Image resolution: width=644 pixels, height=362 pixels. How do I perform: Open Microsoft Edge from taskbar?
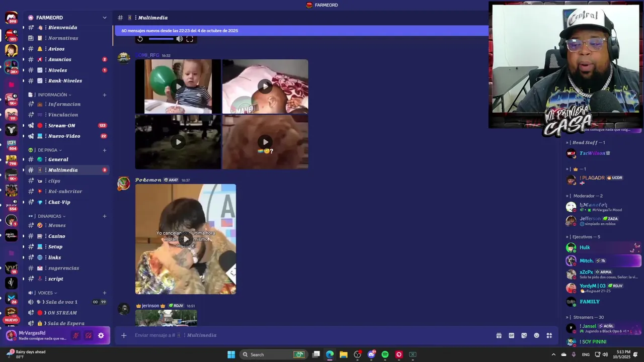point(330,354)
